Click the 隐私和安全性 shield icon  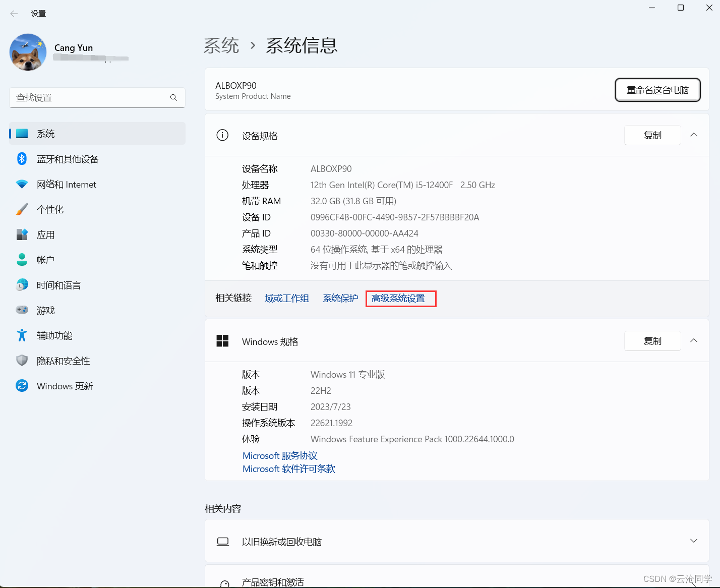(22, 361)
